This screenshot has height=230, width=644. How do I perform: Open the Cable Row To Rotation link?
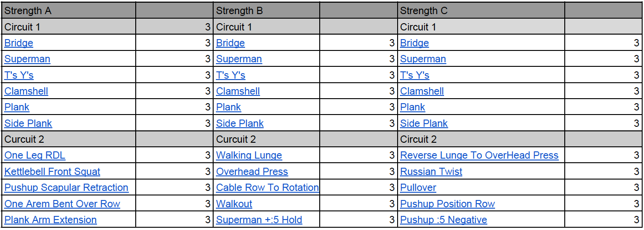(267, 187)
